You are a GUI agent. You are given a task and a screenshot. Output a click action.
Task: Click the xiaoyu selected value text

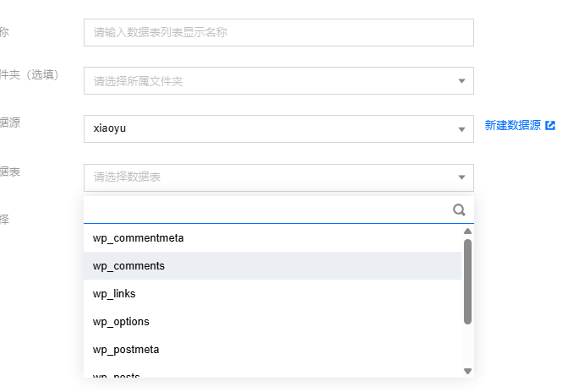(110, 128)
